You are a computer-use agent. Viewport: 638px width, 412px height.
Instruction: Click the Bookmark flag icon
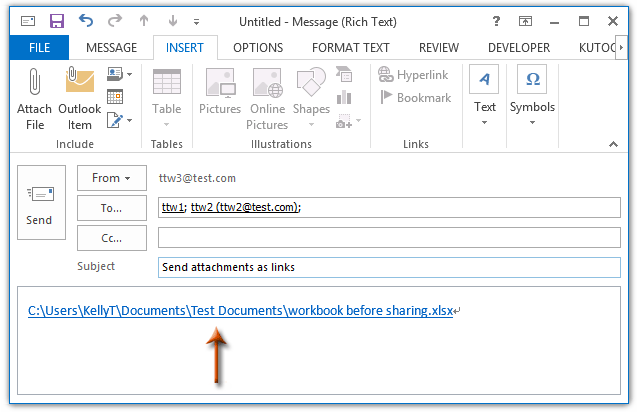pyautogui.click(x=386, y=97)
